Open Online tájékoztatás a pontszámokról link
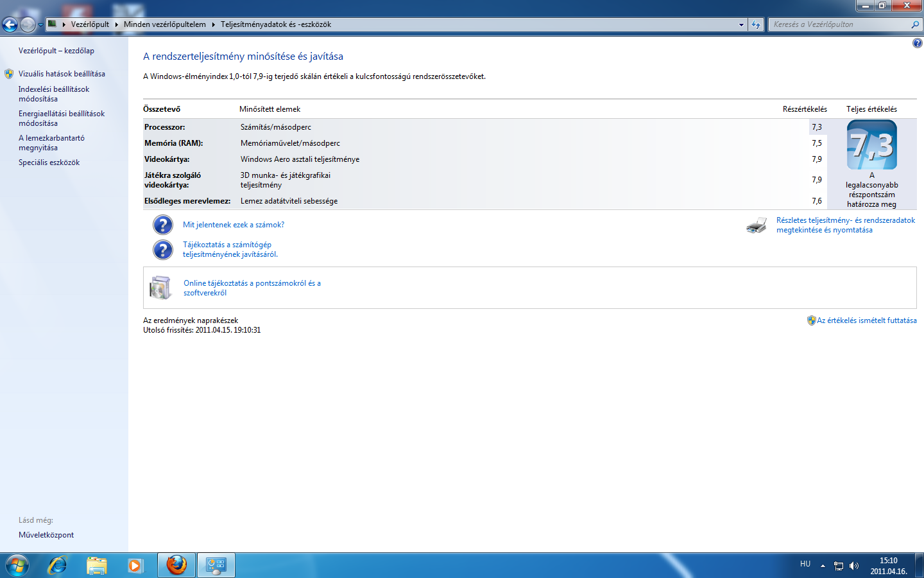The image size is (924, 578). point(252,288)
